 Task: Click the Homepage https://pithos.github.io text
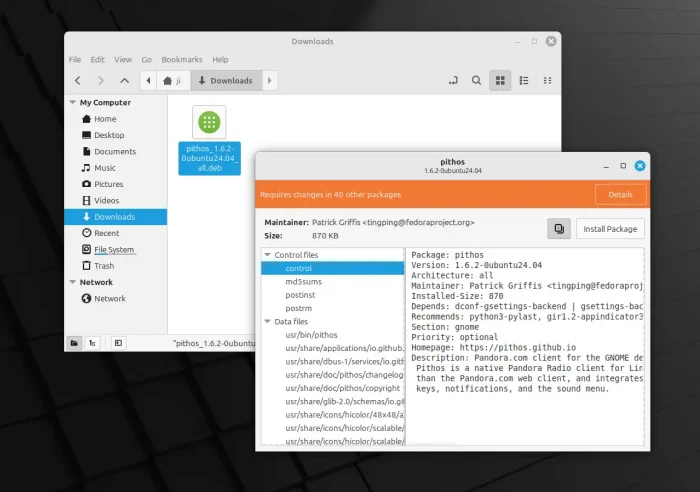tap(493, 347)
